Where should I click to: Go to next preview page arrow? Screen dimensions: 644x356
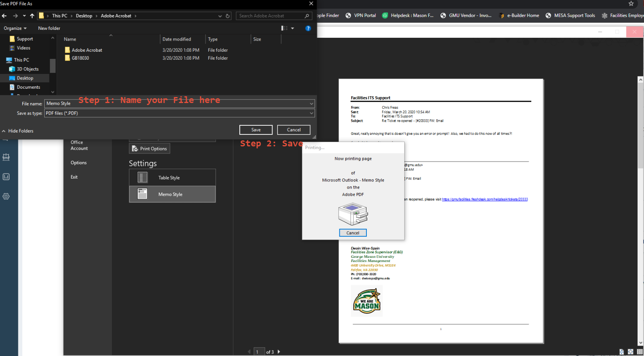click(x=279, y=352)
